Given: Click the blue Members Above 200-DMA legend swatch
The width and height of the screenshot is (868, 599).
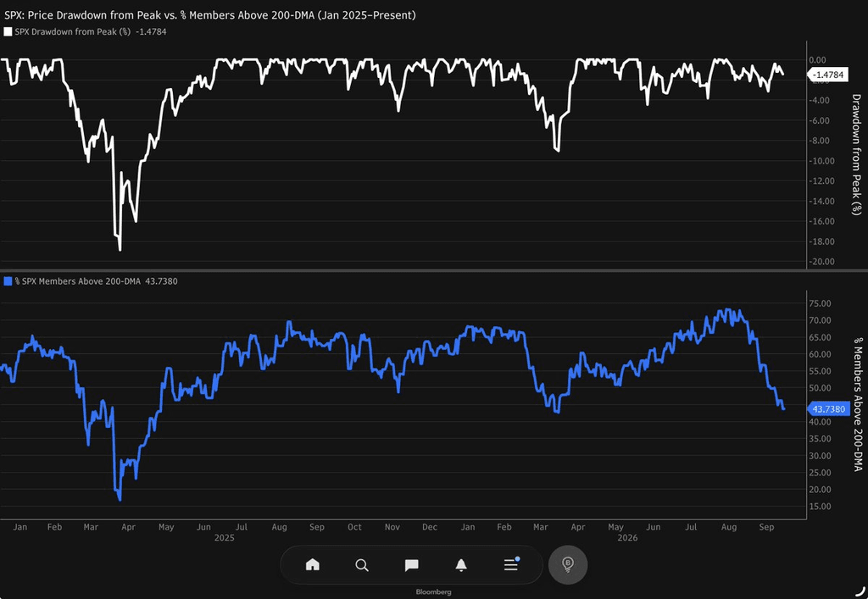Looking at the screenshot, I should click(8, 281).
